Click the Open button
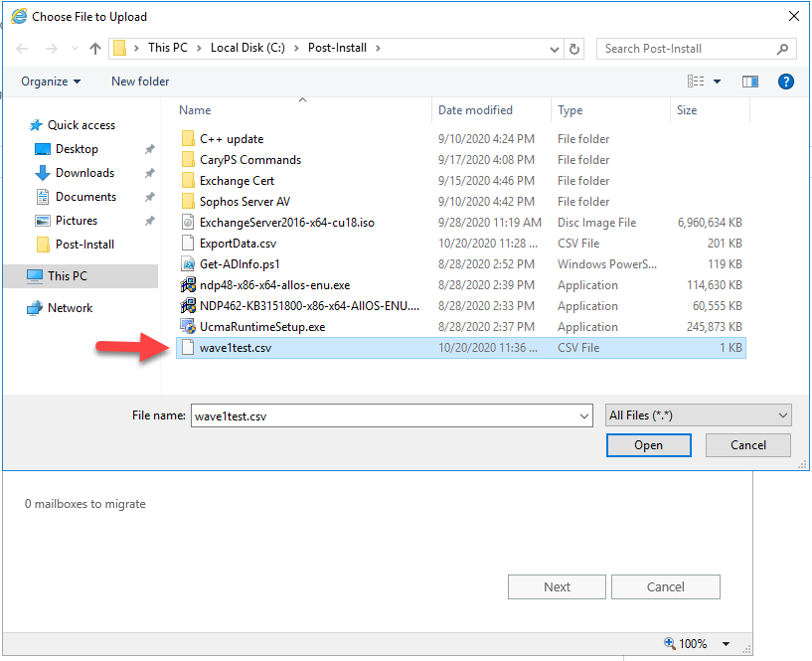 tap(648, 444)
